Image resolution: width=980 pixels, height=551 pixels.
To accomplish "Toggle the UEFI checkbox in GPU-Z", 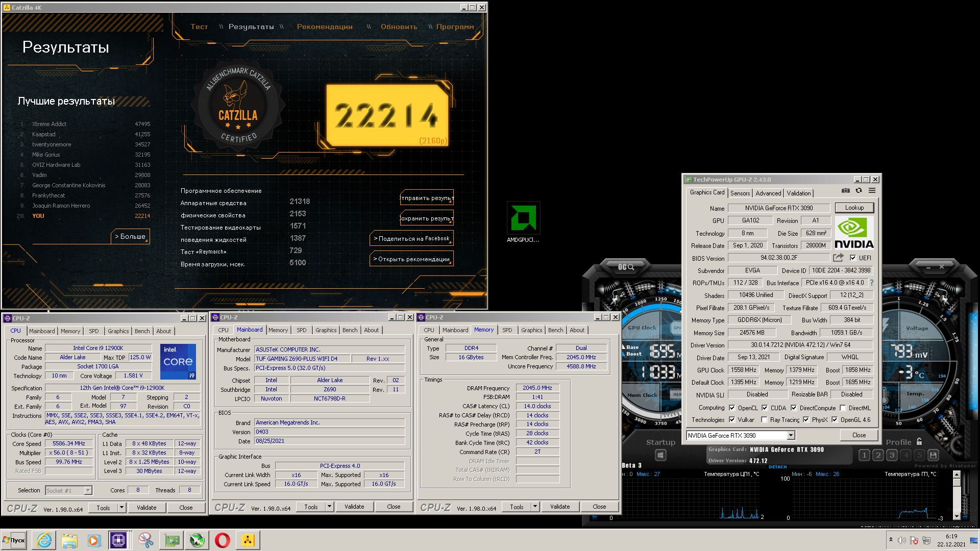I will 853,258.
